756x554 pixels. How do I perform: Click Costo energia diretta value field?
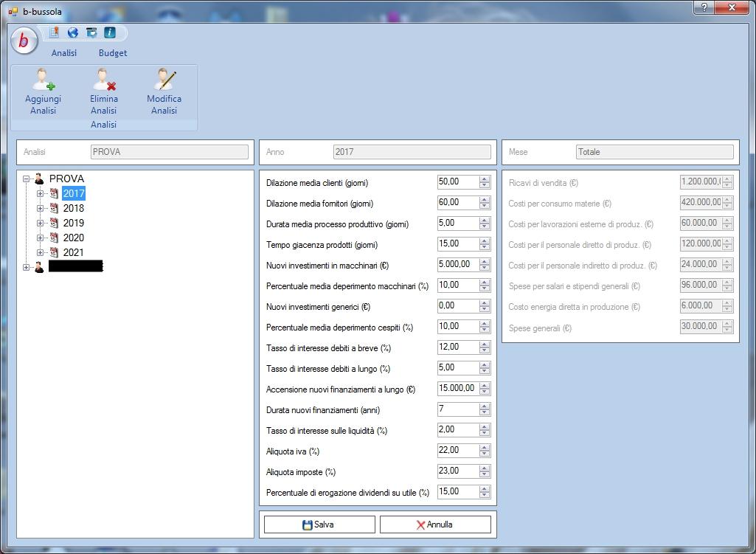[x=701, y=305]
